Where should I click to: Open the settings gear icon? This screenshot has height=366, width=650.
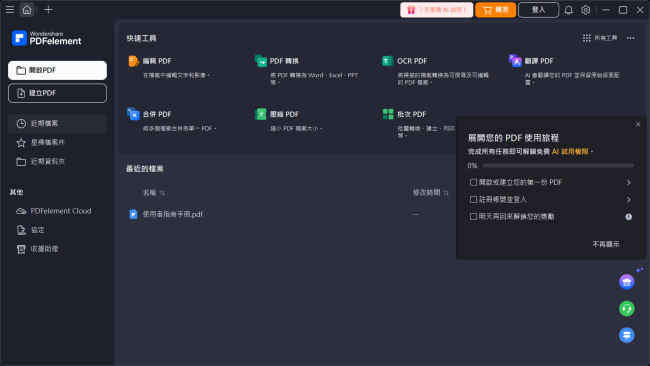[585, 10]
